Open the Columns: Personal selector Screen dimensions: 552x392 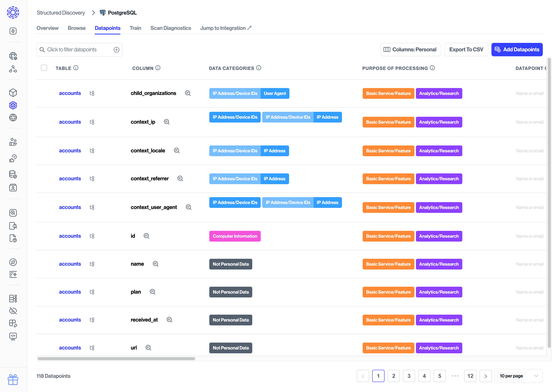411,50
